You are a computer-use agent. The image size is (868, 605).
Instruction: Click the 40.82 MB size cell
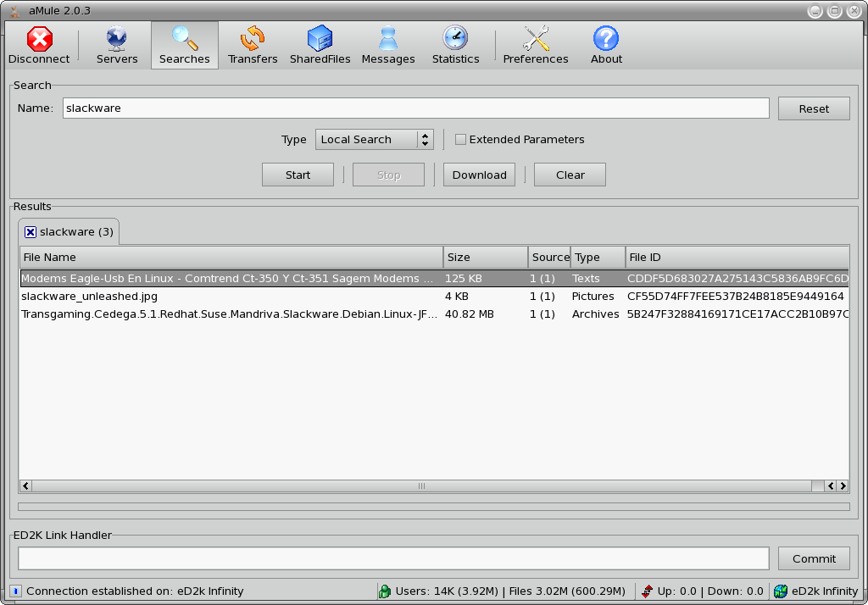pos(470,314)
